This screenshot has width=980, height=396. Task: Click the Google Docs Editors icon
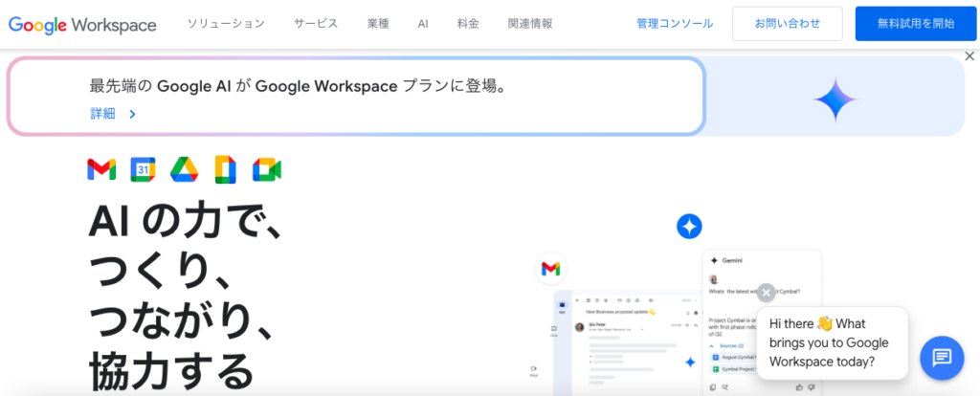[x=226, y=169]
